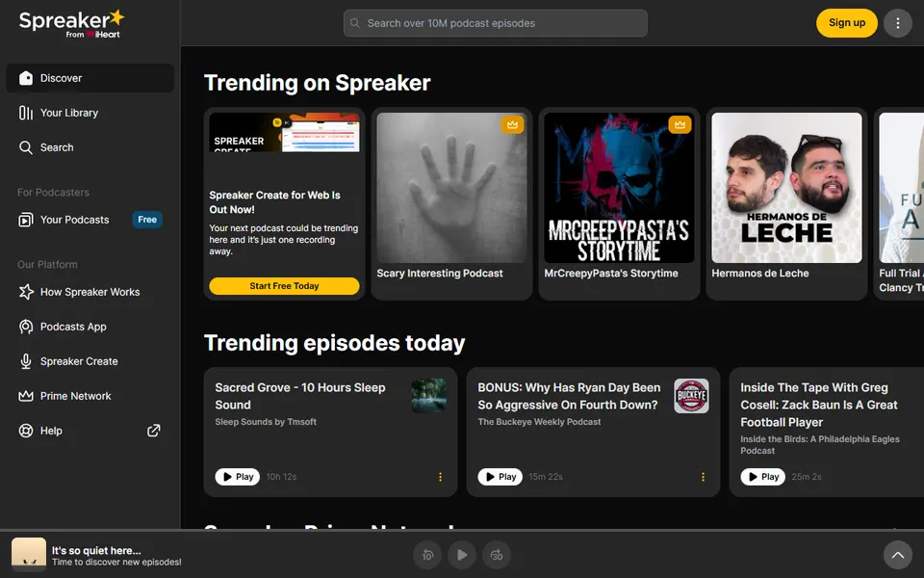Expand the player with up chevron
This screenshot has height=578, width=924.
coord(897,555)
